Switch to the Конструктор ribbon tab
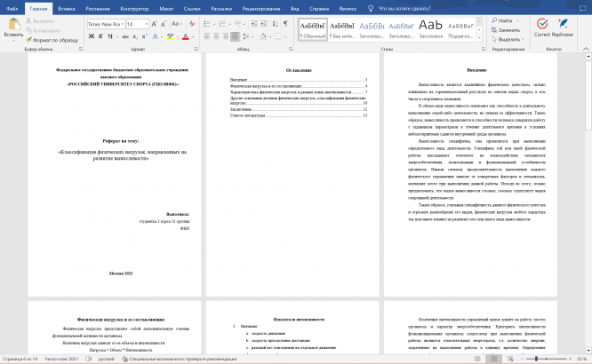This screenshot has width=592, height=364. coord(134,8)
